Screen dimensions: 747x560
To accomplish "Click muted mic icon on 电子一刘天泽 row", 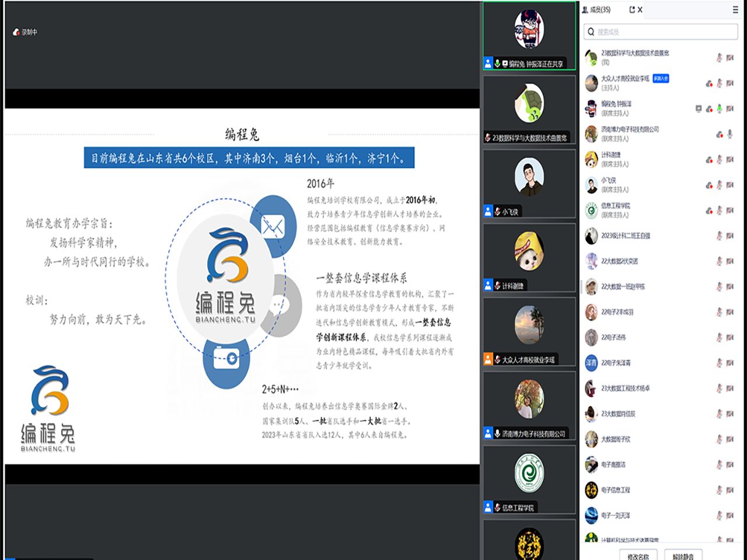I will click(720, 515).
